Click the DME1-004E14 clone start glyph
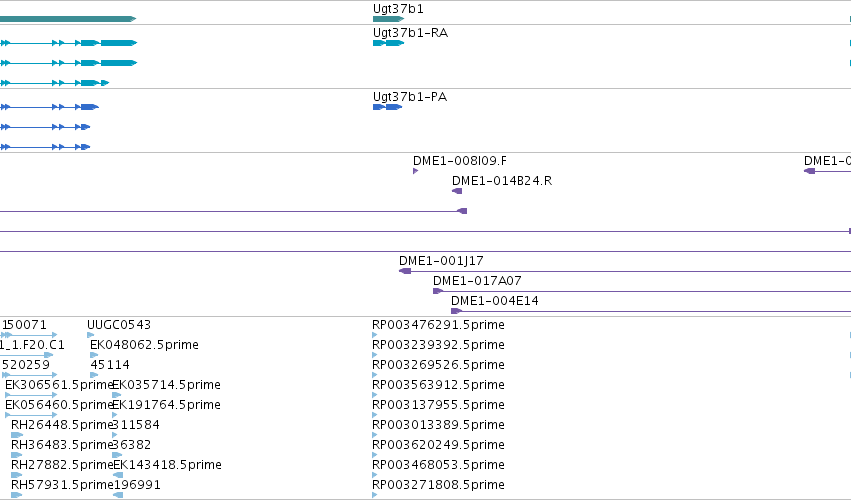The width and height of the screenshot is (851, 500). click(x=456, y=311)
